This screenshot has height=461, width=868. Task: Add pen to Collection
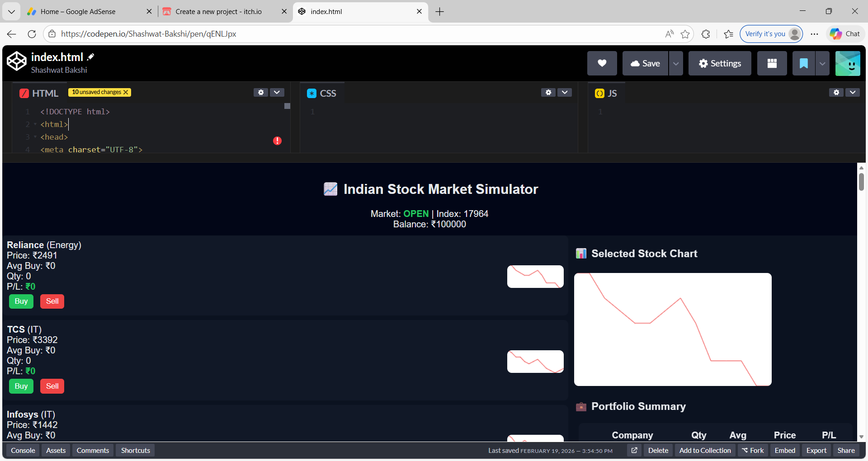[x=705, y=451]
